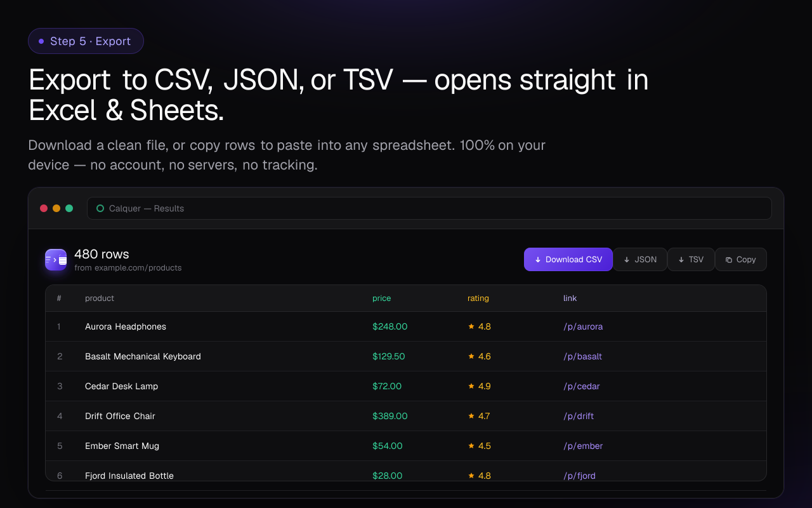
Task: Click the star icon in Basalt Mechanical Keyboard row
Action: pyautogui.click(x=471, y=356)
